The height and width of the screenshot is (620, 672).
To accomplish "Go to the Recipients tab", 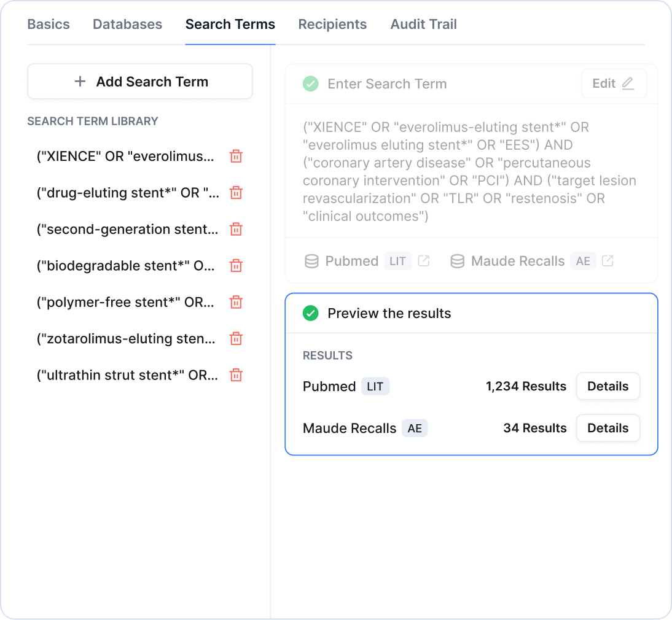I will pyautogui.click(x=332, y=25).
